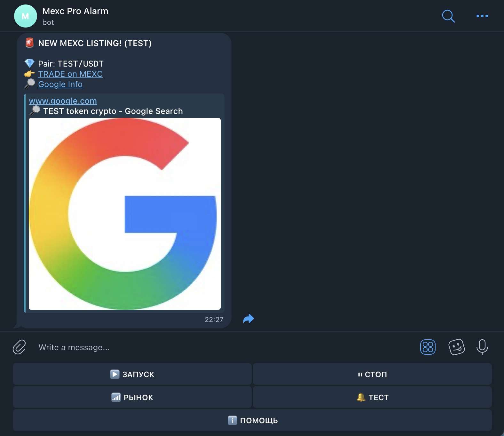Click the 22:27 message timestamp

(214, 319)
